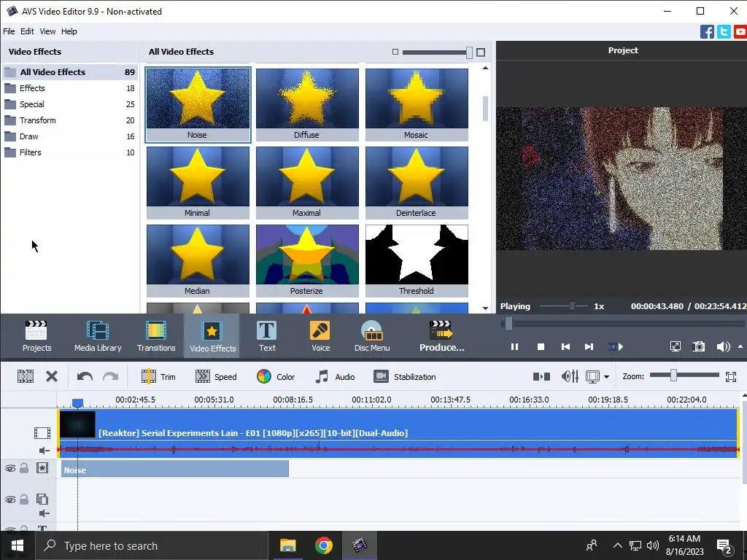Open the Trim tool
This screenshot has width=747, height=560.
158,377
